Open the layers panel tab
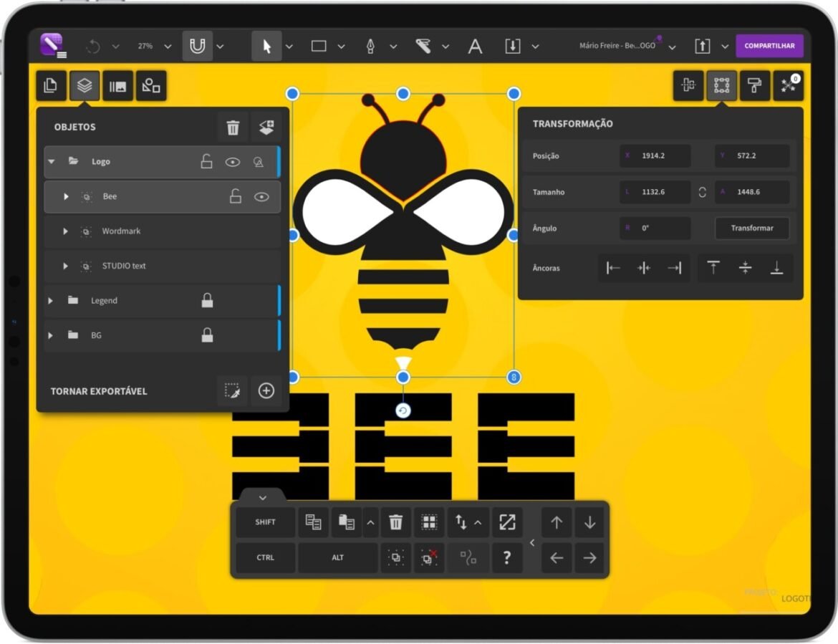 coord(85,85)
